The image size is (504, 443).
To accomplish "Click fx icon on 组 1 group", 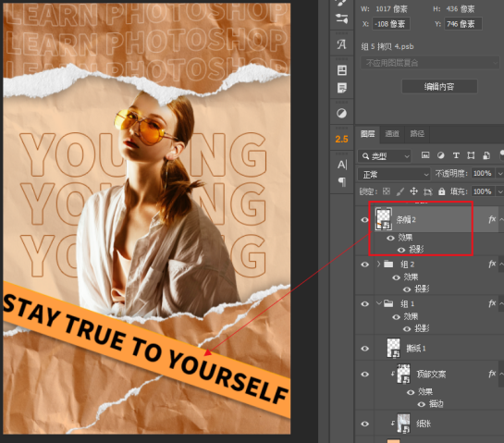I will tap(492, 303).
